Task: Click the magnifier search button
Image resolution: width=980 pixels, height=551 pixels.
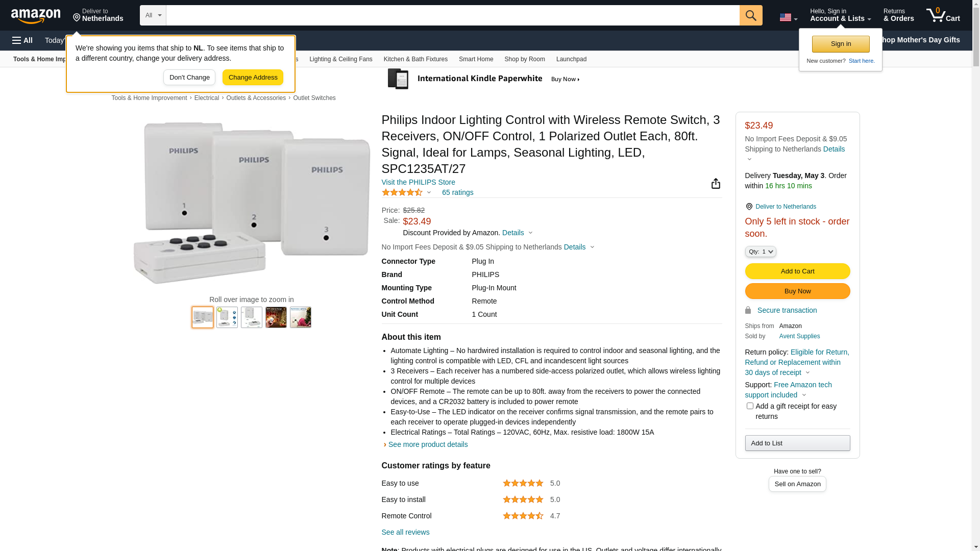Action: tap(751, 15)
